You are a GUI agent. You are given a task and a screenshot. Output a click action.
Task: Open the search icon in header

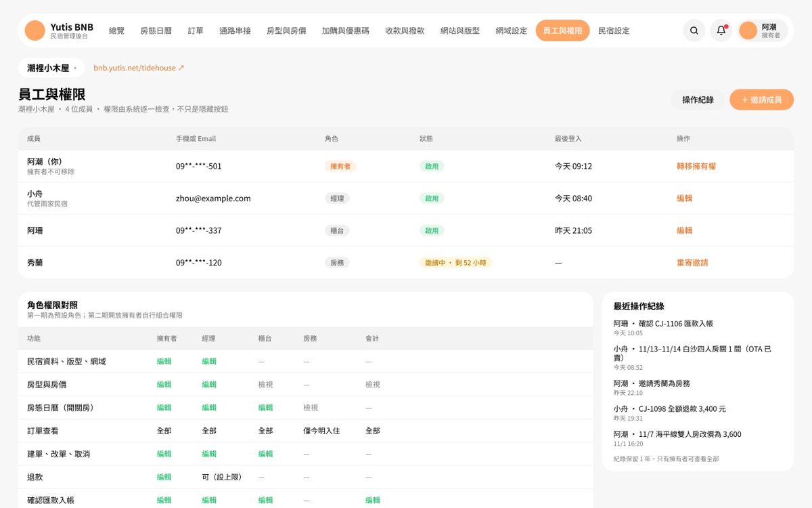coord(694,30)
